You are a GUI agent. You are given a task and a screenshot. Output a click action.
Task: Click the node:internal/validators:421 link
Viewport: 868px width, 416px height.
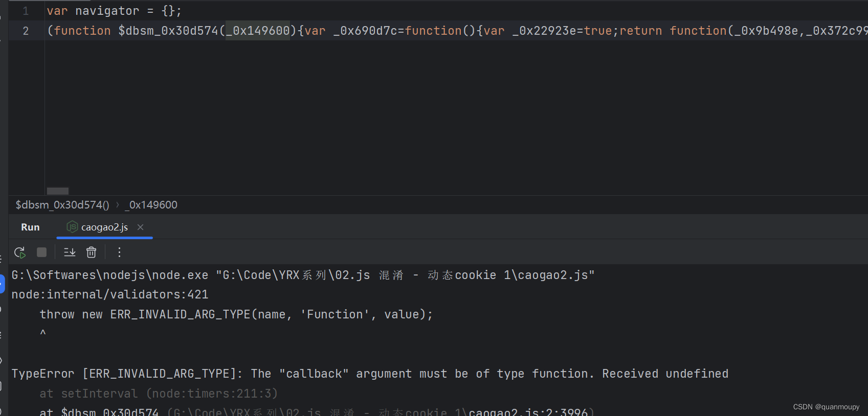[x=110, y=294]
